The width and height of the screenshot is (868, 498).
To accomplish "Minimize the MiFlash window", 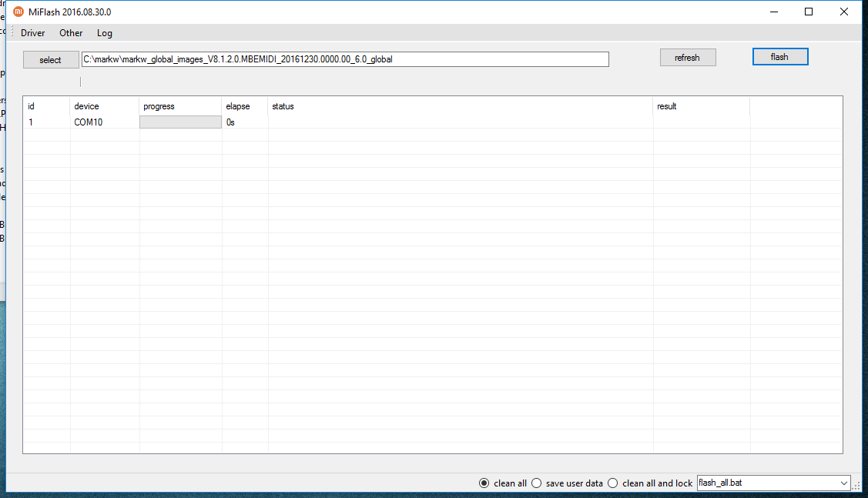I will 774,12.
